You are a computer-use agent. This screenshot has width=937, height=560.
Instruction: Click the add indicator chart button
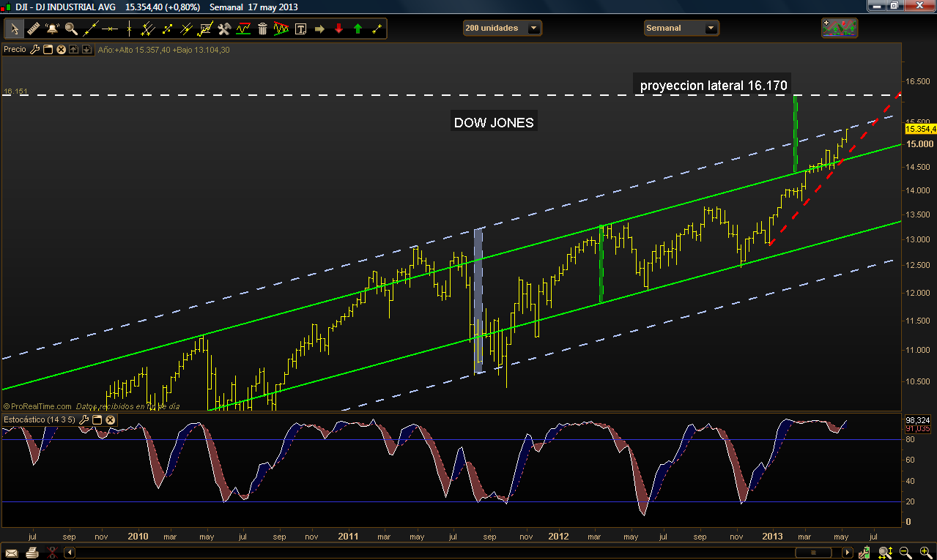tap(840, 28)
